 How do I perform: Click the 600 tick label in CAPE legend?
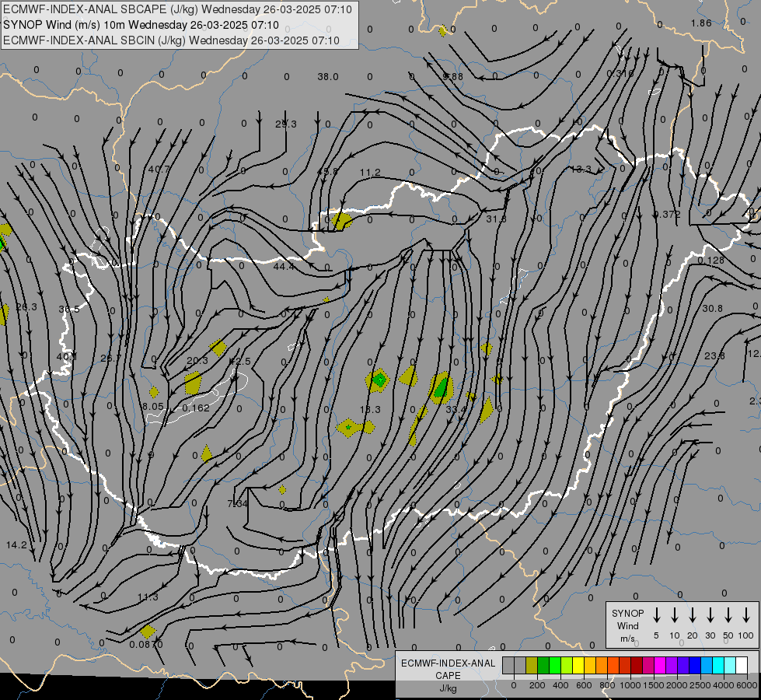pyautogui.click(x=584, y=685)
